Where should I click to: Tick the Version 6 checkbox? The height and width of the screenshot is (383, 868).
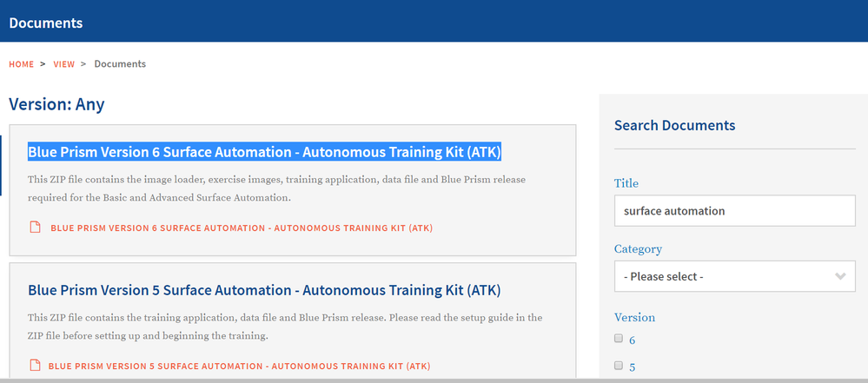click(619, 339)
